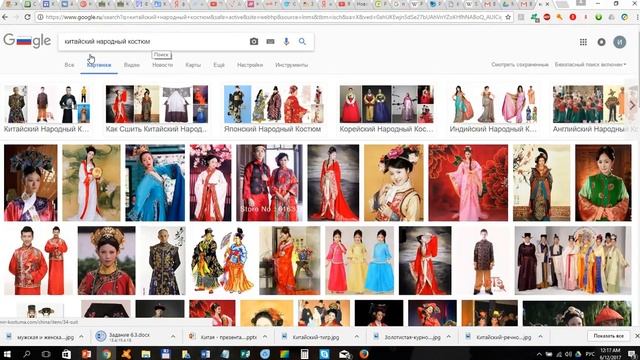The height and width of the screenshot is (360, 640).
Task: Go back with the browser back arrow
Action: (x=5, y=17)
